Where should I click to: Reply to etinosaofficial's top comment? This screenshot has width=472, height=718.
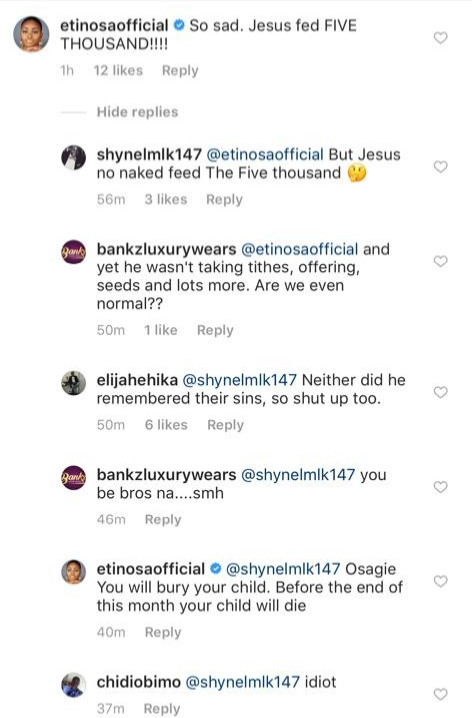pyautogui.click(x=180, y=71)
